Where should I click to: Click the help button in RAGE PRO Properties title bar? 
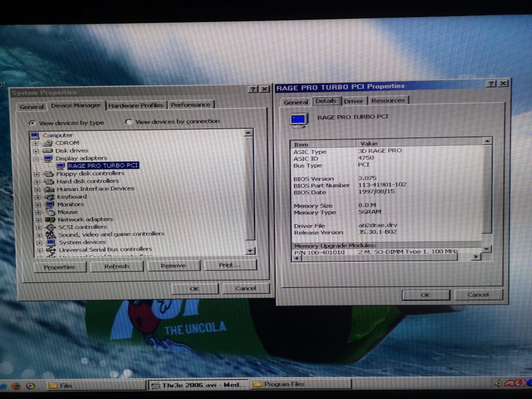coord(491,84)
